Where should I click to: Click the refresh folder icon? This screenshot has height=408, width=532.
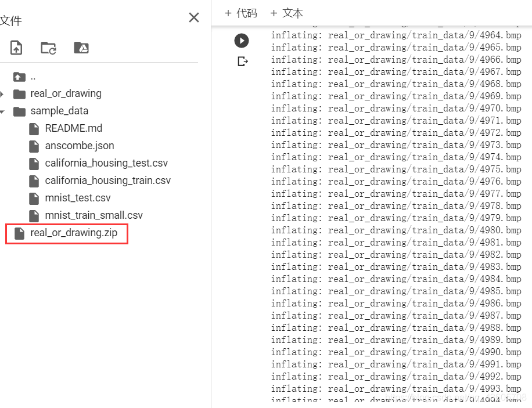pyautogui.click(x=48, y=48)
